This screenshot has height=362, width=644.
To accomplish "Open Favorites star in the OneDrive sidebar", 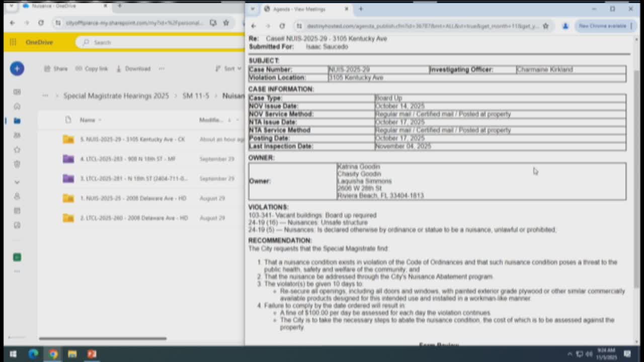I will point(17,150).
